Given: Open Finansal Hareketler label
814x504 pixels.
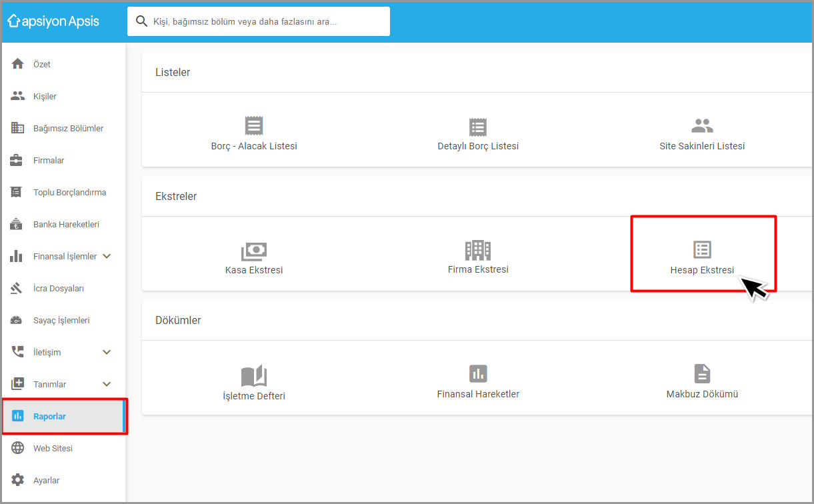Looking at the screenshot, I should tap(478, 394).
